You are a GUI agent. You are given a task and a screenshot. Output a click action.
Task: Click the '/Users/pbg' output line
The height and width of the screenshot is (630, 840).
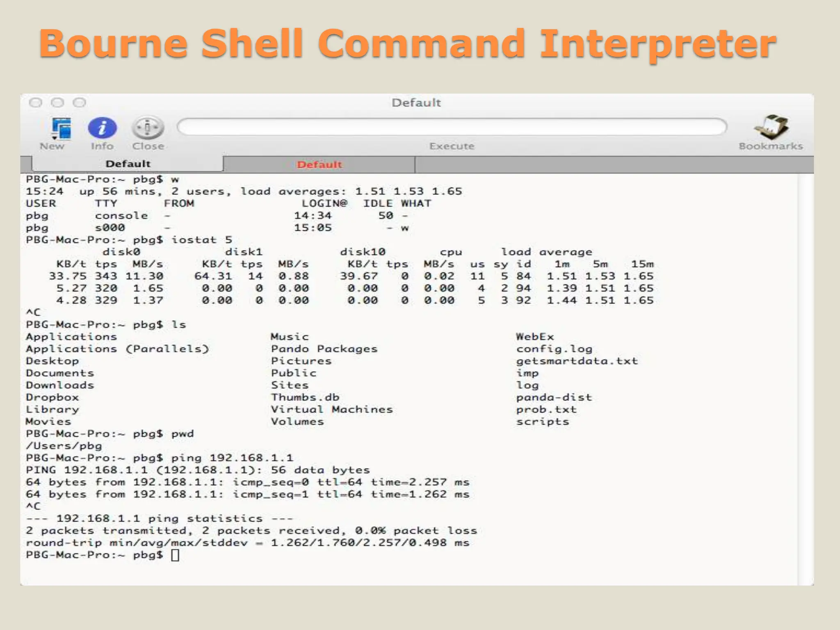tap(64, 446)
